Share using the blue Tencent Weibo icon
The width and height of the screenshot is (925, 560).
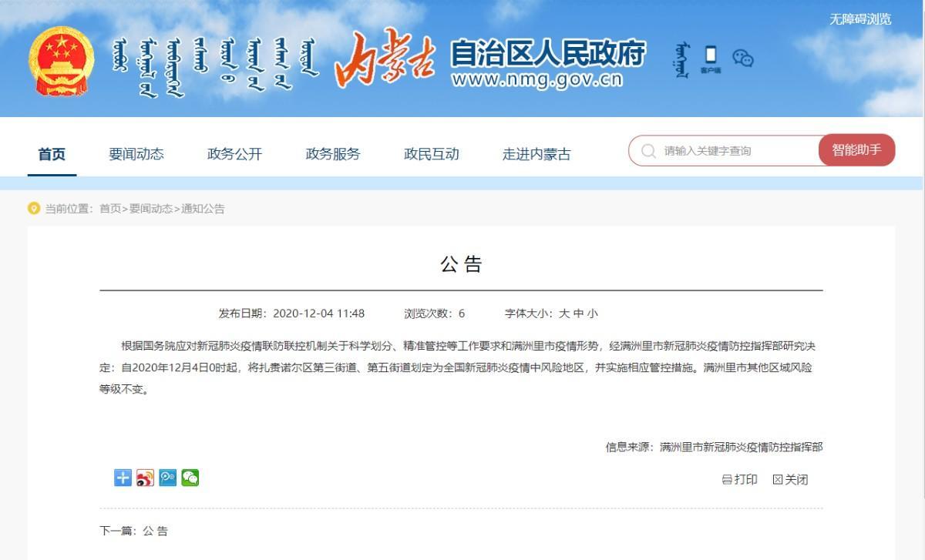point(167,478)
